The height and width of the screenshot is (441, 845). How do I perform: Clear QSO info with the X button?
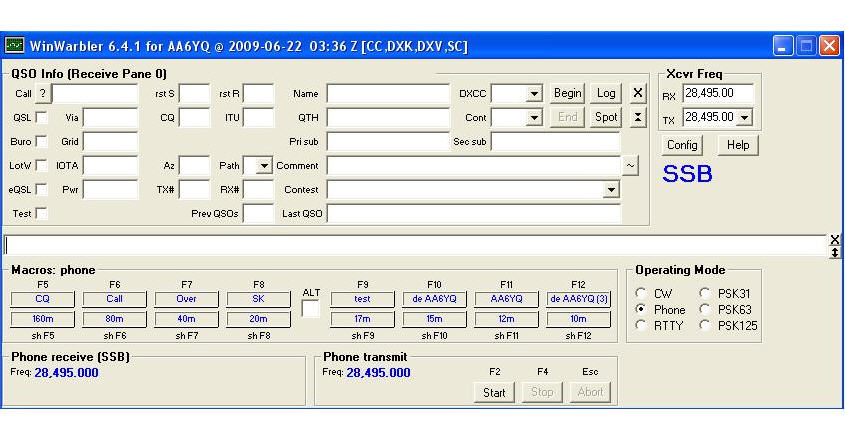(x=638, y=93)
